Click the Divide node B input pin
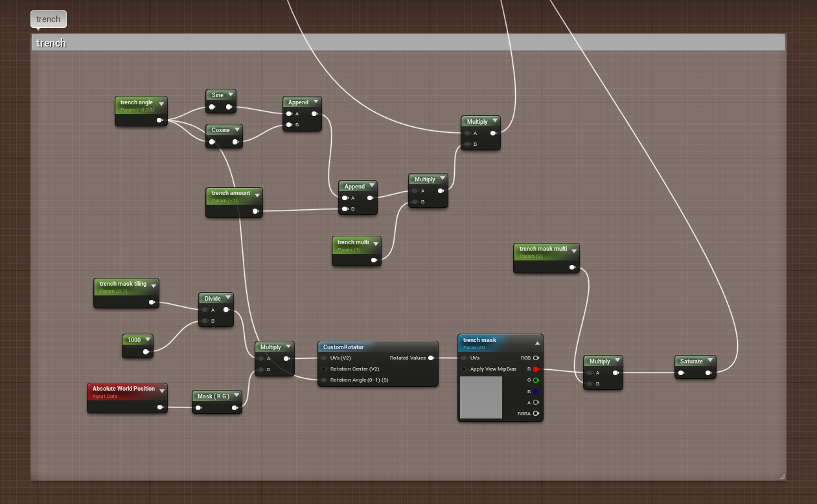Image resolution: width=817 pixels, height=504 pixels. click(x=205, y=321)
